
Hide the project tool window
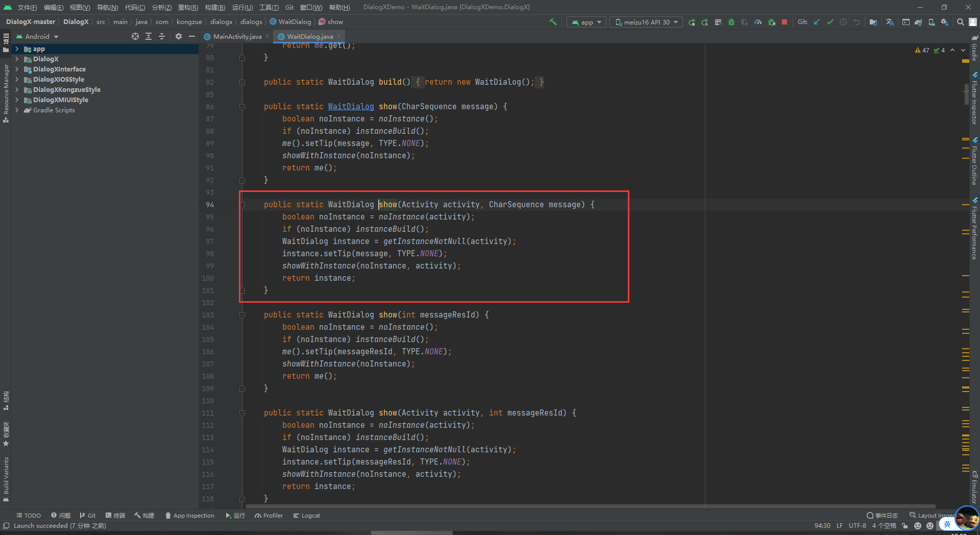pos(191,36)
